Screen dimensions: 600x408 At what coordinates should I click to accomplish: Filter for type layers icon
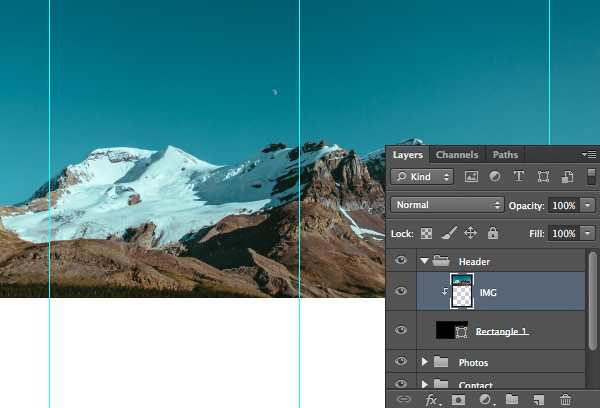(518, 176)
